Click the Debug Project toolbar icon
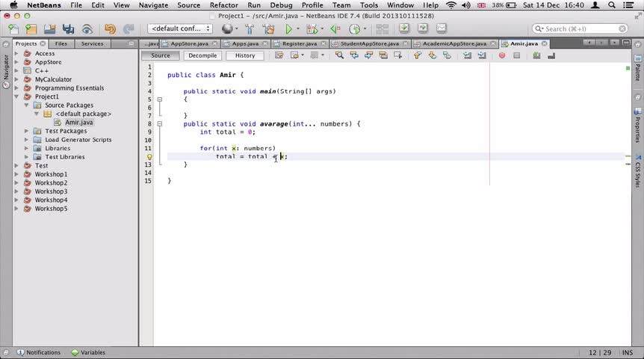This screenshot has width=644, height=359. pos(312,28)
